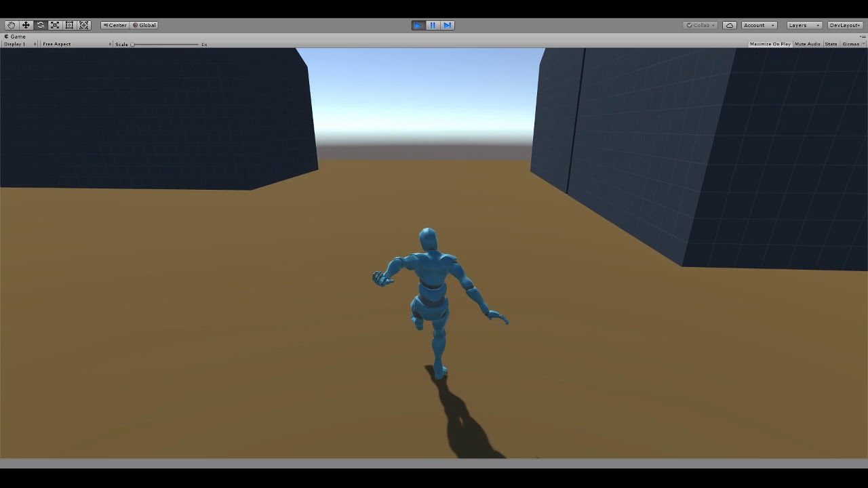This screenshot has height=488, width=868.
Task: Select the Scale tool
Action: [55, 25]
